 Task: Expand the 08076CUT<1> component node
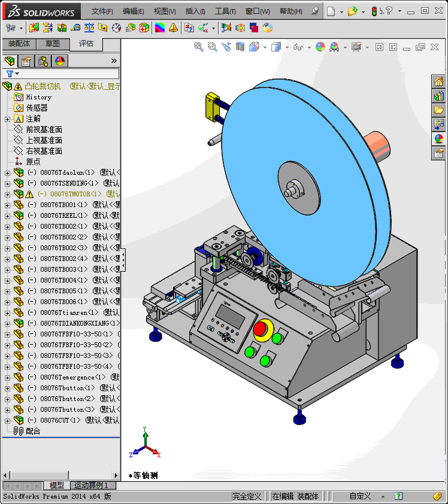[7, 421]
